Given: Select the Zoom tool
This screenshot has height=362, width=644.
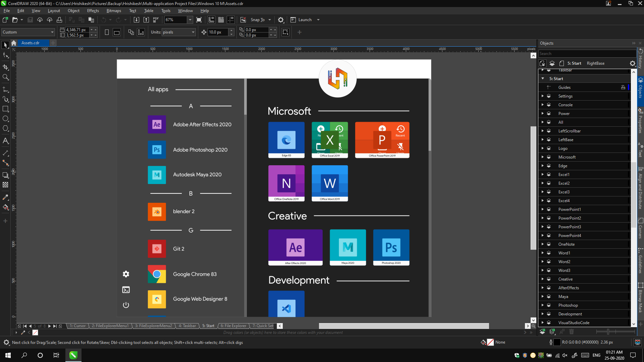Looking at the screenshot, I should tap(5, 77).
